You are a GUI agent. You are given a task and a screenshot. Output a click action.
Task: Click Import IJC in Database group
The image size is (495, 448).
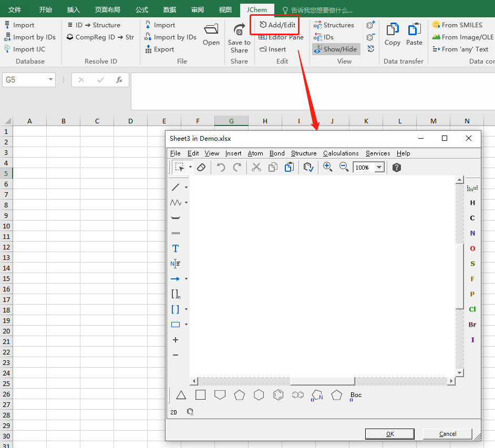(x=25, y=49)
